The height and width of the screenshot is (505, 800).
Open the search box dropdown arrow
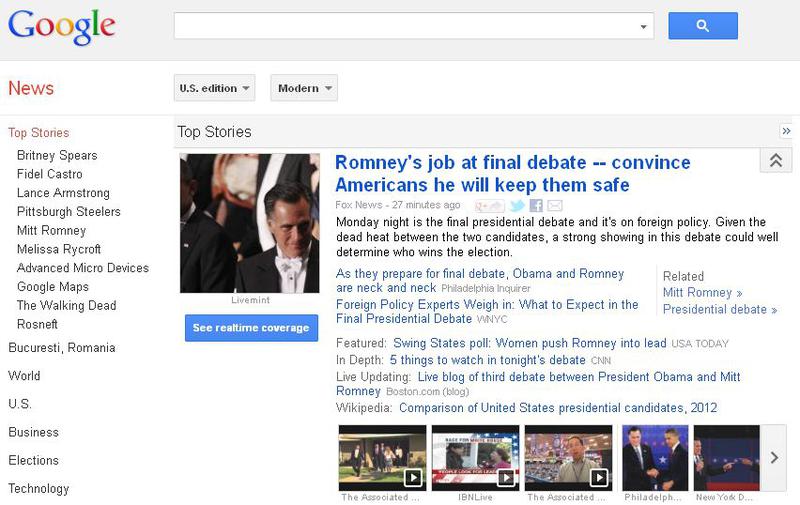[x=643, y=27]
